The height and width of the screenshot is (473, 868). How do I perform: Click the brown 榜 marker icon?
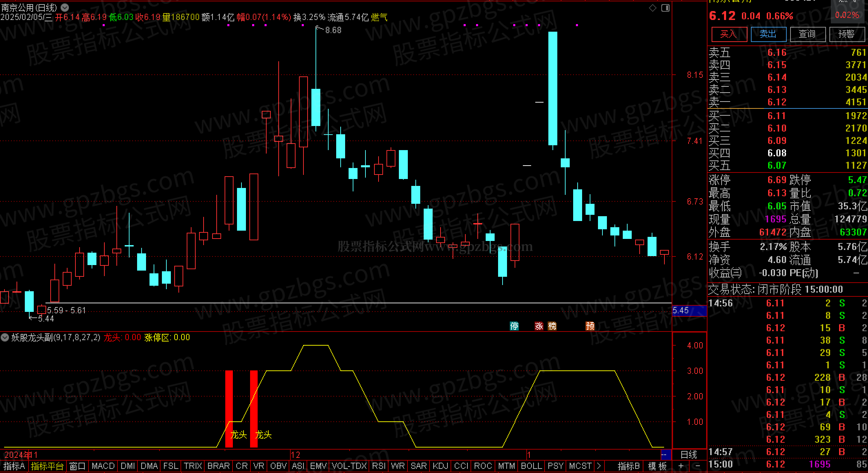pyautogui.click(x=552, y=326)
